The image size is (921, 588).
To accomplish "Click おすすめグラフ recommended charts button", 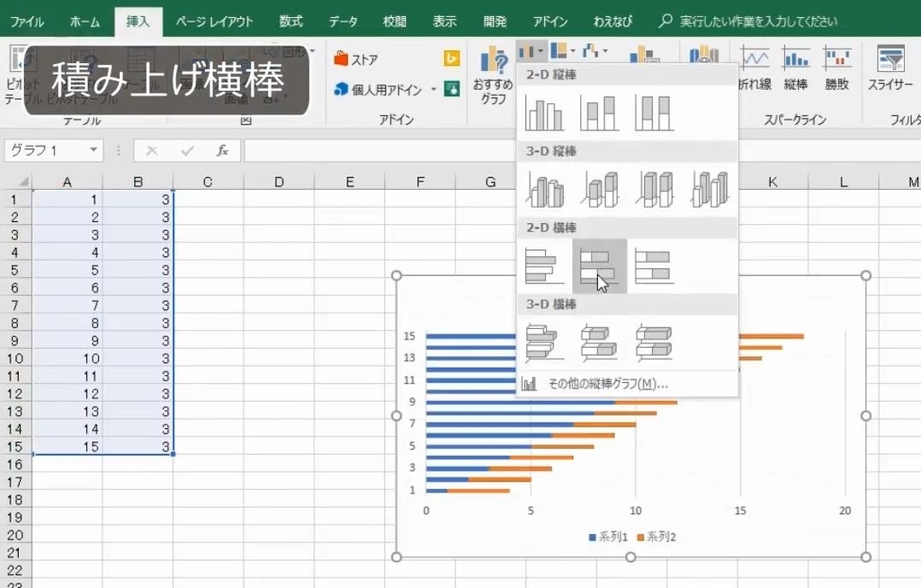I will coord(494,76).
